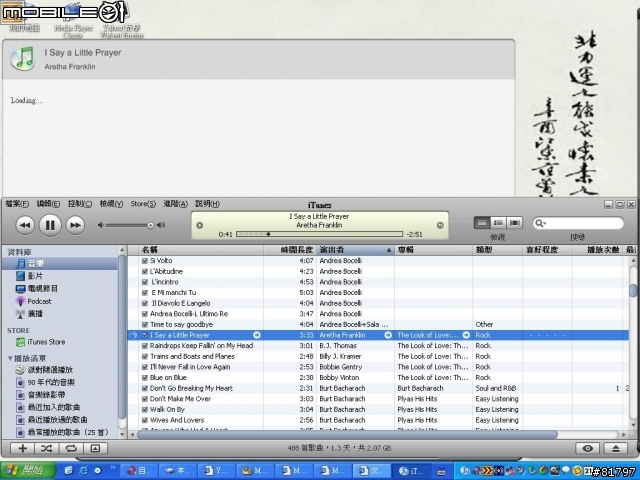Click the eject disc button
Image resolution: width=640 pixels, height=480 pixels.
point(616,448)
